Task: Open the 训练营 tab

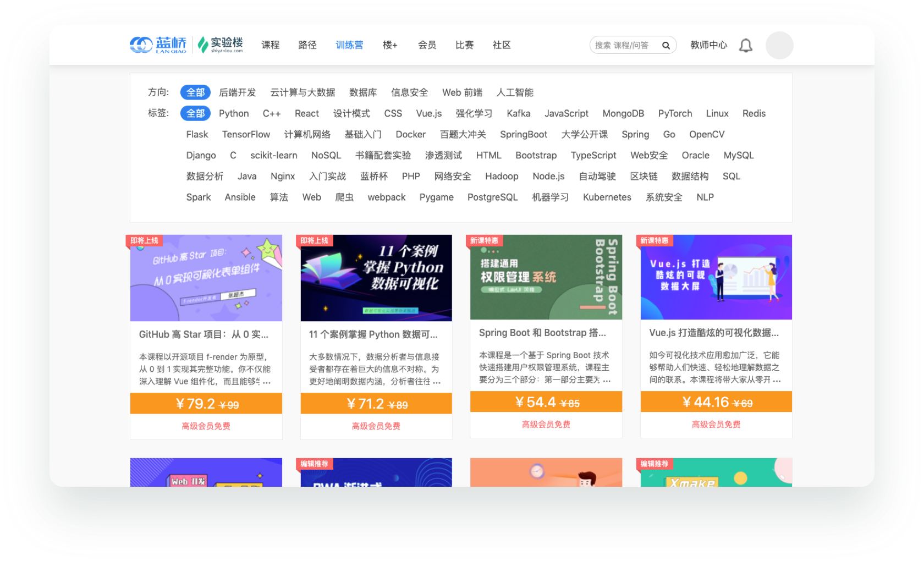Action: click(349, 45)
